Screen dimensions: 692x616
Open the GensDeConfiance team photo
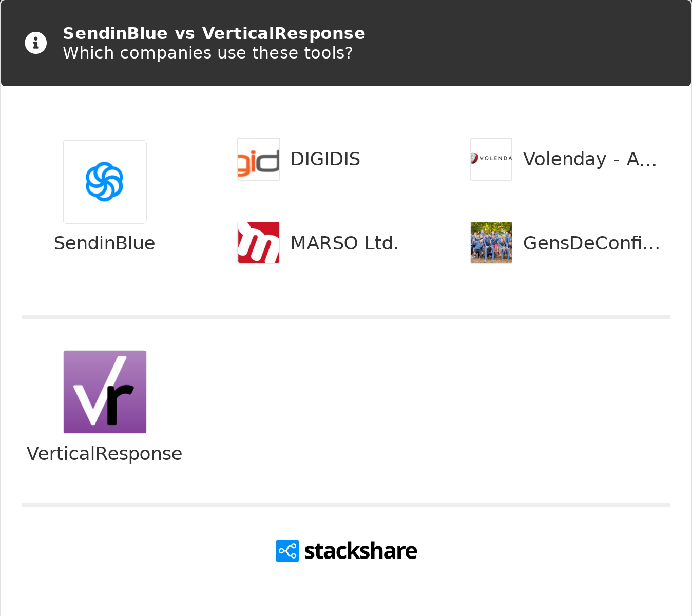click(491, 243)
